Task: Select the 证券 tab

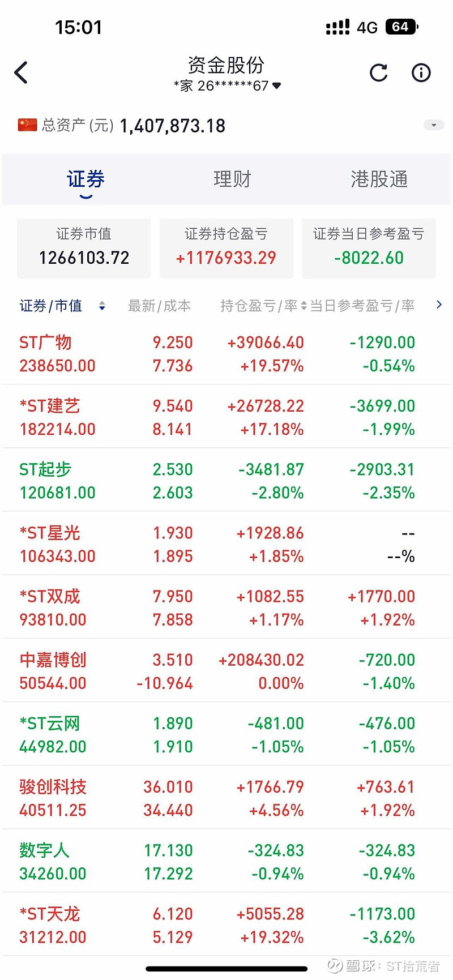Action: click(x=86, y=179)
